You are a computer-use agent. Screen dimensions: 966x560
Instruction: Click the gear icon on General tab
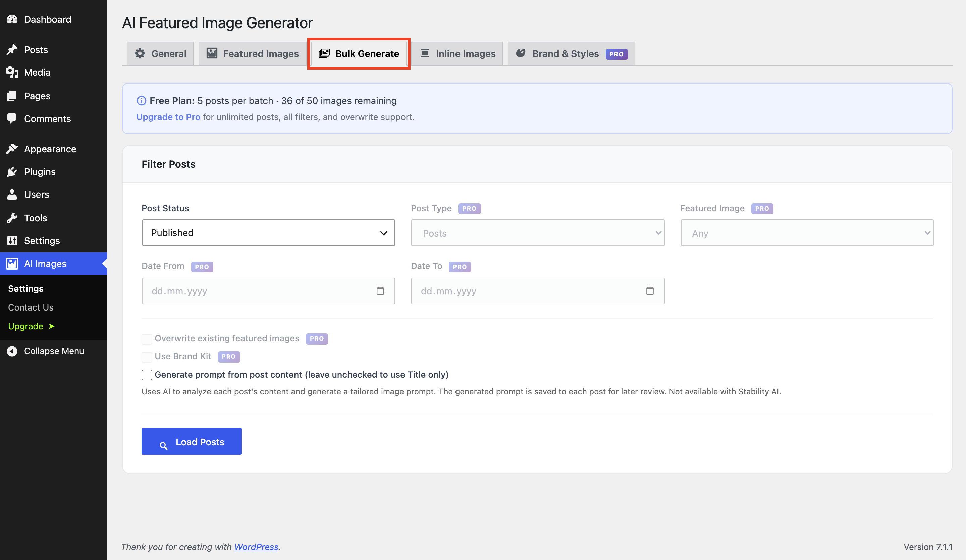(x=140, y=53)
